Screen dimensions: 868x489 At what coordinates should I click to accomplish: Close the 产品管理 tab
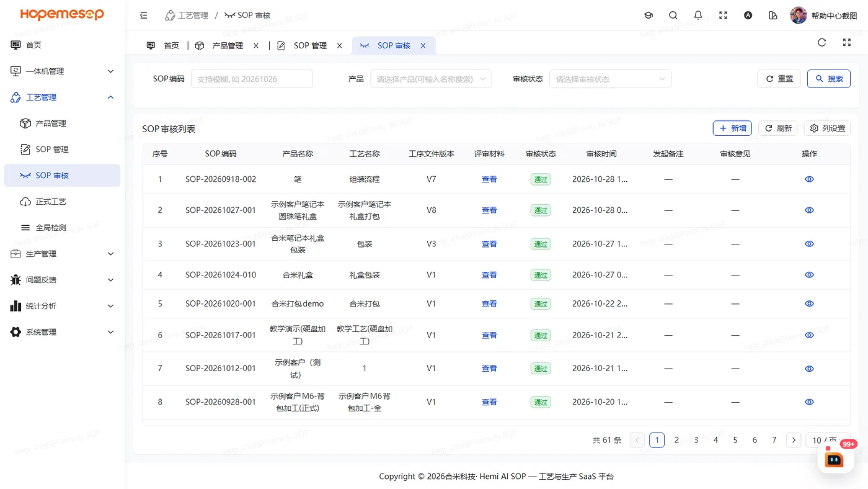click(x=256, y=46)
